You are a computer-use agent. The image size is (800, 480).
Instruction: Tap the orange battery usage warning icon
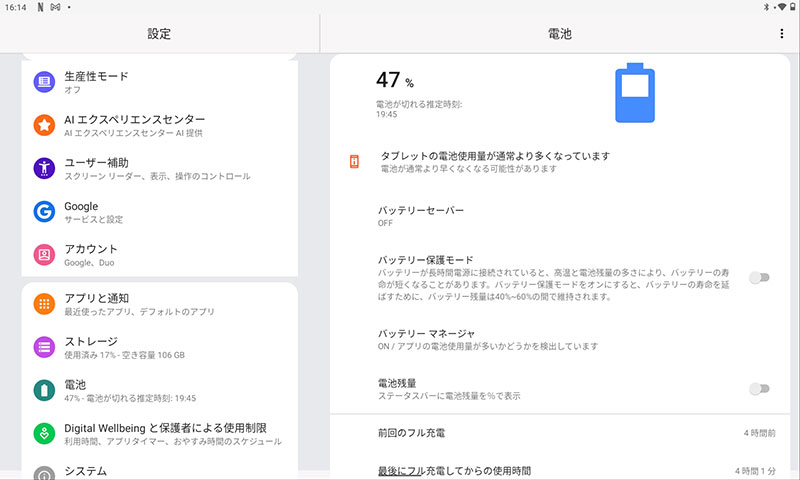point(354,161)
